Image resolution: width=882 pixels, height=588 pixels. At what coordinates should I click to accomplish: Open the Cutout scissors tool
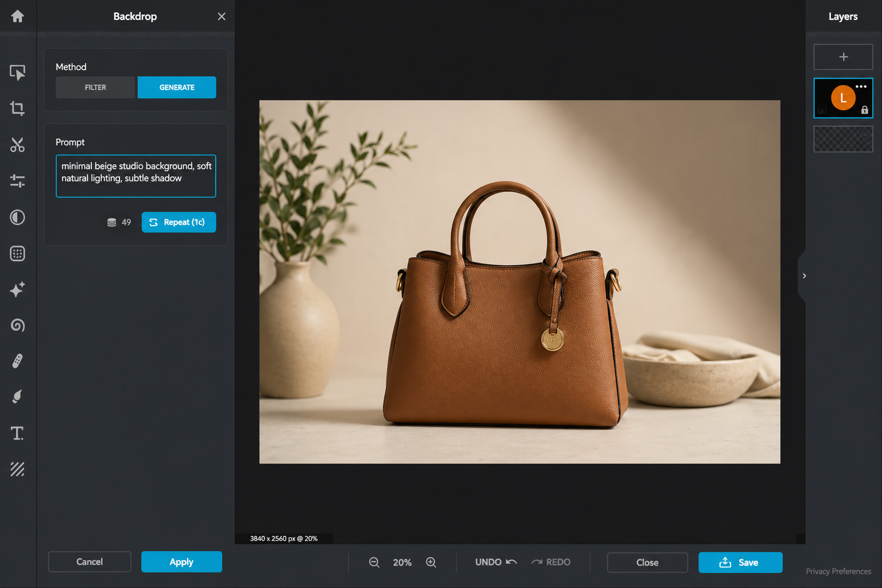(x=17, y=145)
